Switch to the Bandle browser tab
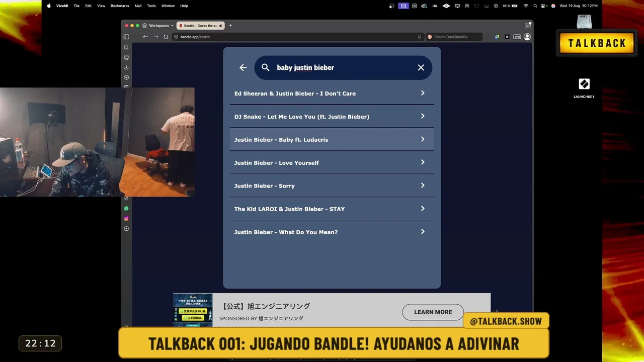Image resolution: width=644 pixels, height=362 pixels. click(x=200, y=26)
